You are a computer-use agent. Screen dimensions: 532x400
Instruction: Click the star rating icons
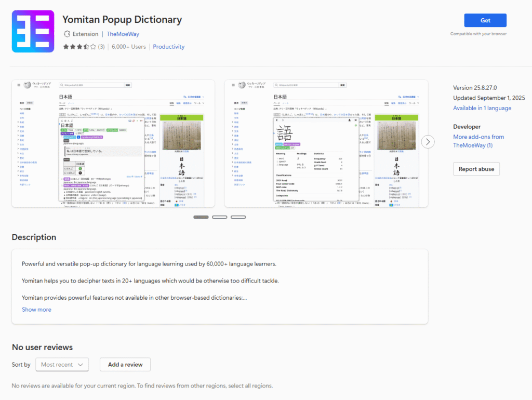(x=79, y=47)
